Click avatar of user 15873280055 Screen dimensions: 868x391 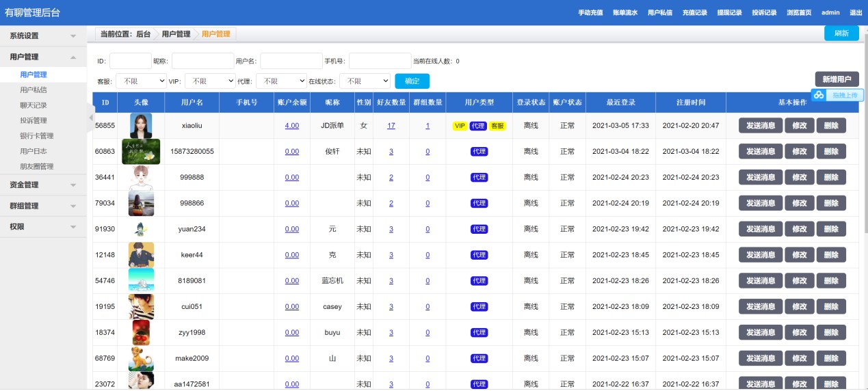tap(141, 152)
